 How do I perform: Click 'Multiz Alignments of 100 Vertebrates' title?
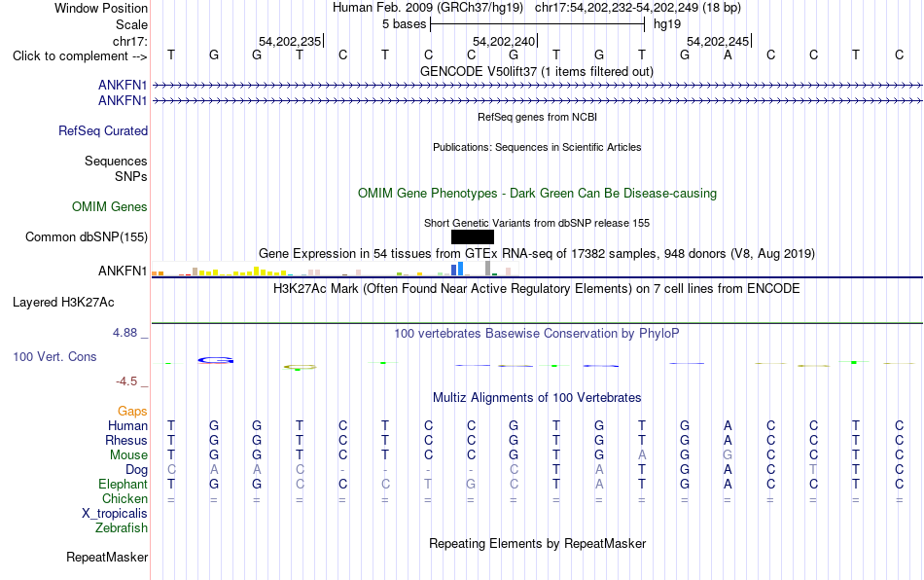pos(537,397)
